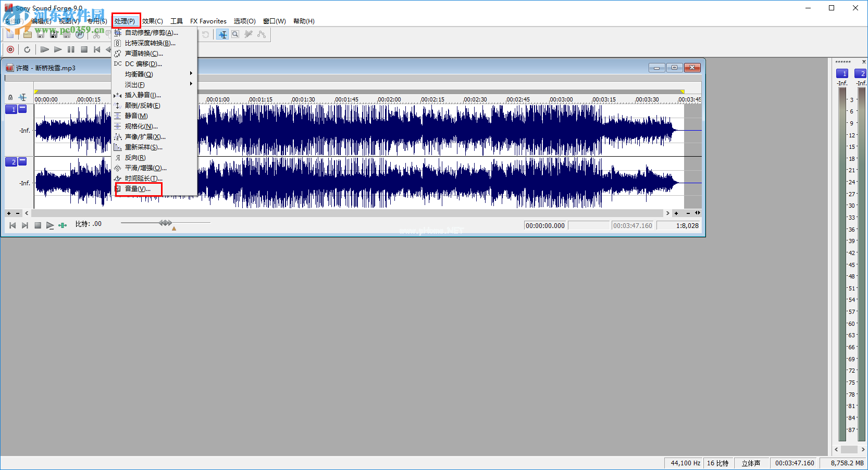Click the selection start field 00:00:00.000
868x470 pixels.
(545, 225)
